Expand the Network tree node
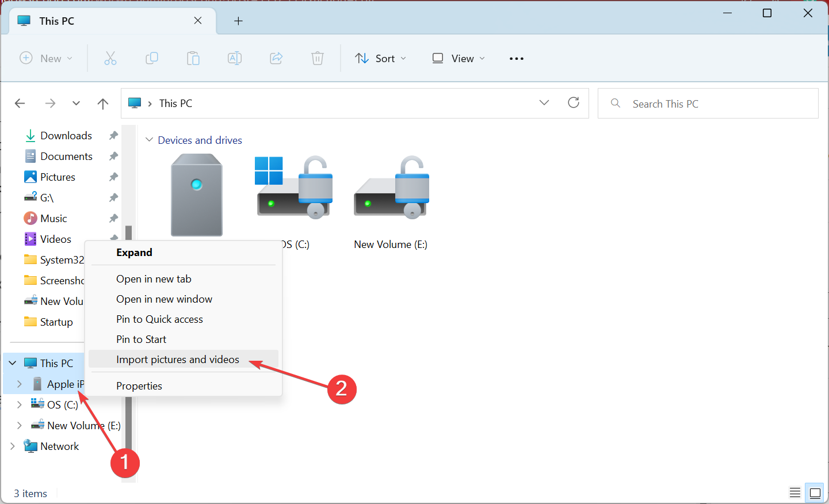 (x=12, y=446)
